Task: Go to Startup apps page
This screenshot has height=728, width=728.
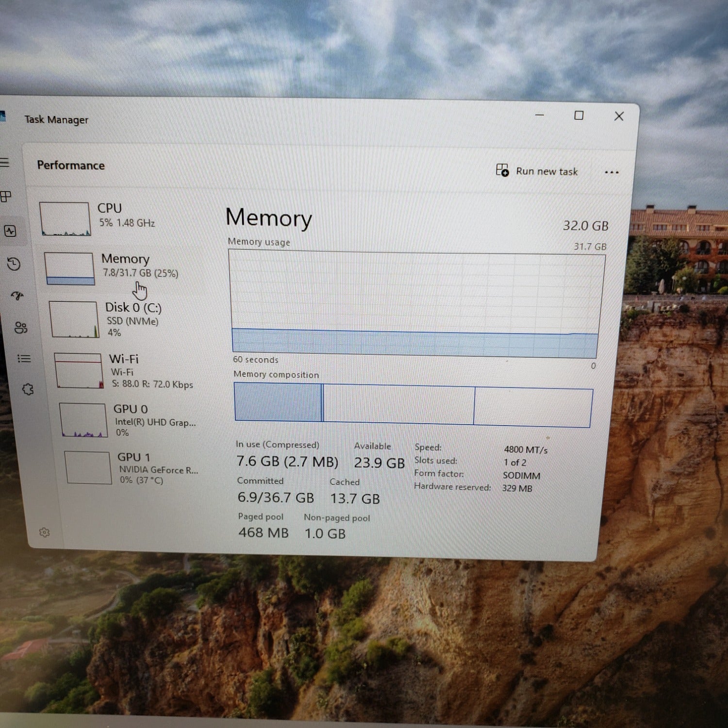Action: 17,296
